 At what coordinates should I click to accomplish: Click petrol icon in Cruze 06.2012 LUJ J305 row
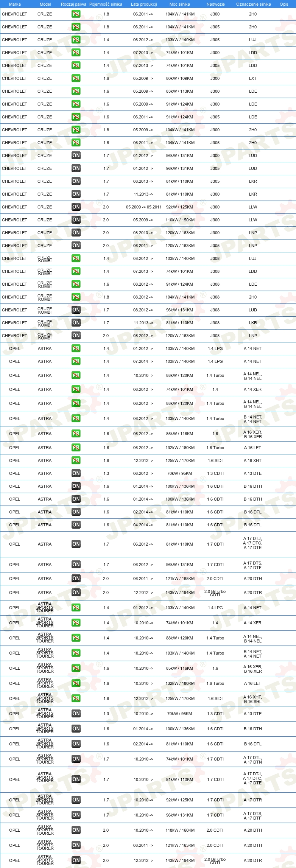tap(76, 40)
